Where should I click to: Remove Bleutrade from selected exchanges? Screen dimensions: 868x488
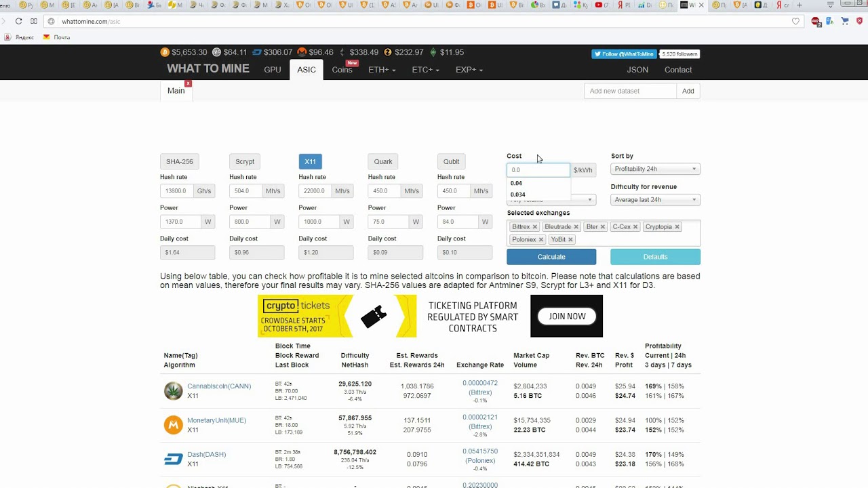tap(576, 227)
